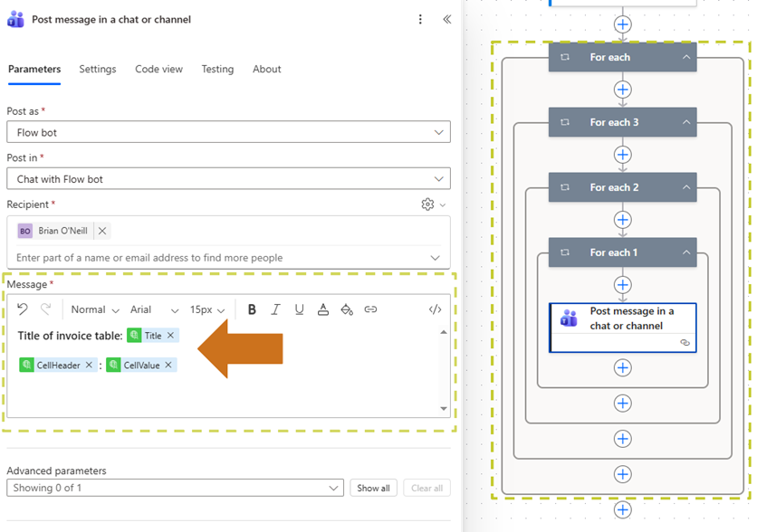Click the Show all advanced parameters button
The width and height of the screenshot is (757, 532).
pos(373,488)
